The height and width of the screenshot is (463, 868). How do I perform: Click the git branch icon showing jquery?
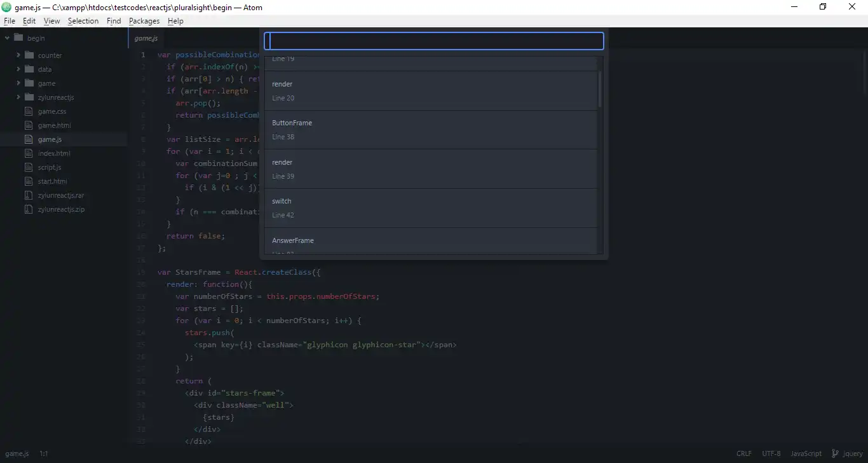[834, 453]
